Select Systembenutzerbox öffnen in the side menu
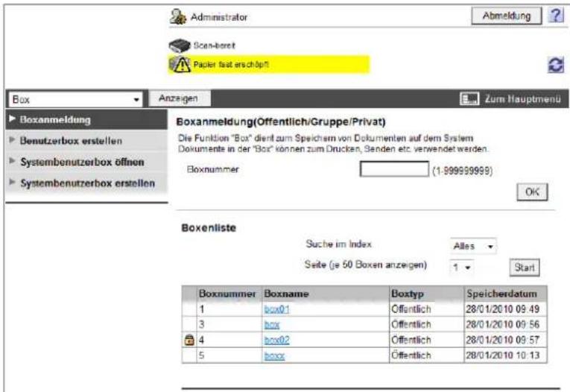The image size is (570, 392). coord(86,162)
